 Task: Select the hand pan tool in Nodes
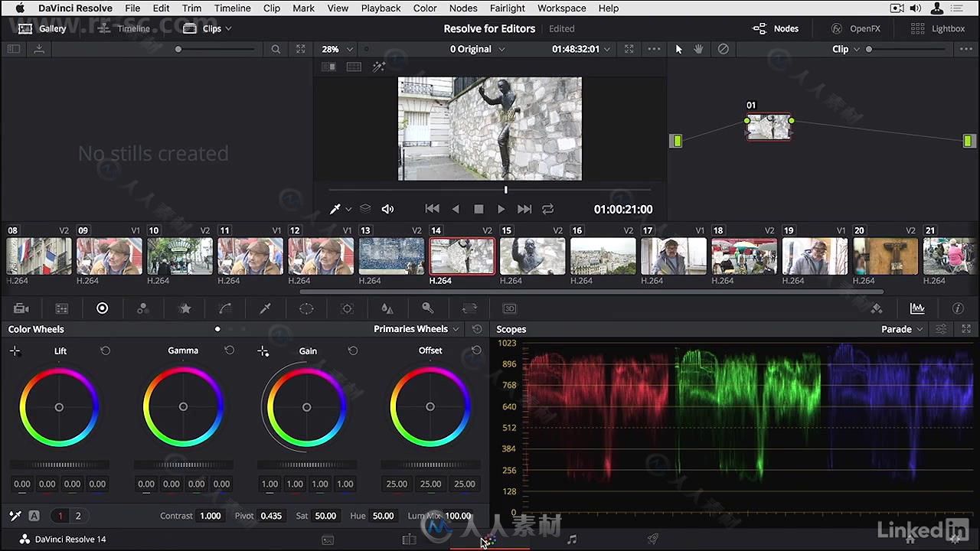tap(699, 49)
